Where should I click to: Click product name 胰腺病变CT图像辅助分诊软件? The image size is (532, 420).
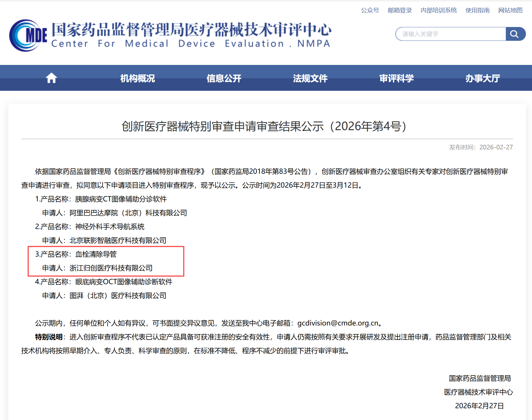coord(121,199)
